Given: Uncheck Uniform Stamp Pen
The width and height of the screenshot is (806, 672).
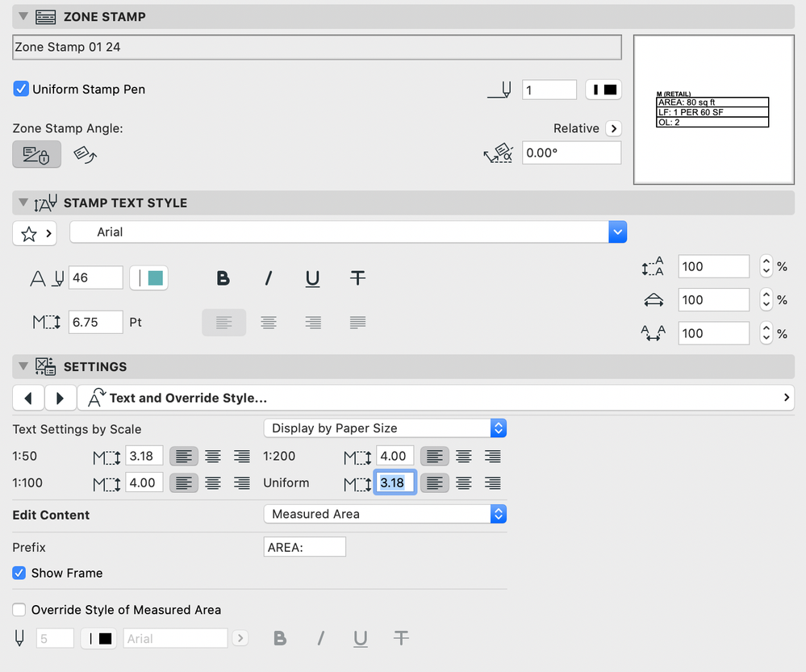Looking at the screenshot, I should (x=21, y=90).
